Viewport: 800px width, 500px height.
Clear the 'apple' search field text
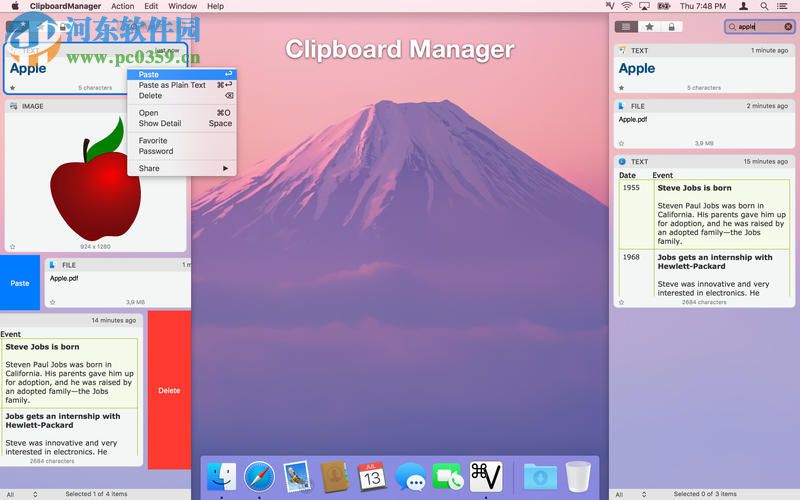tap(788, 27)
